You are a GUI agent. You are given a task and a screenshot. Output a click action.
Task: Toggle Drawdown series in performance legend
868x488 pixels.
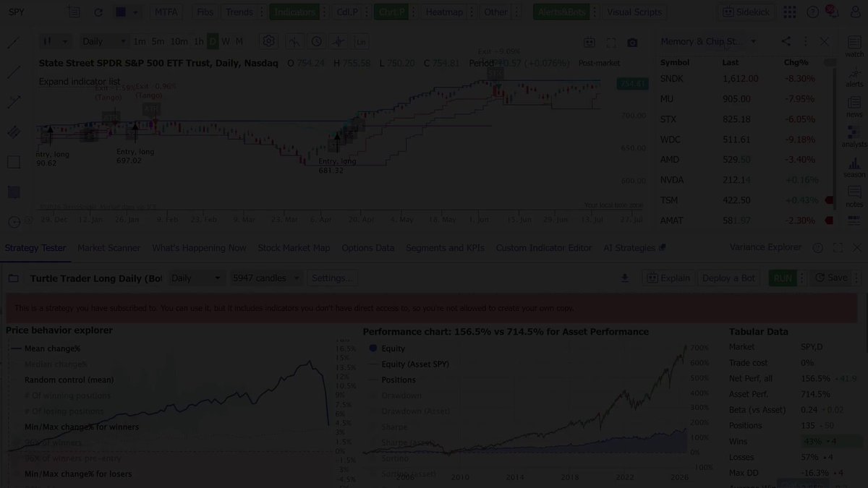(401, 395)
